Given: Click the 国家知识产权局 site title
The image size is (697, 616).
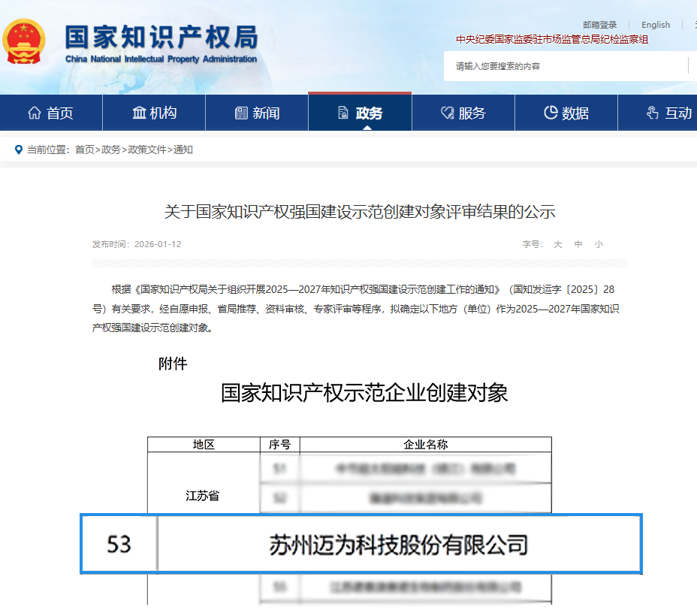Looking at the screenshot, I should (x=161, y=37).
